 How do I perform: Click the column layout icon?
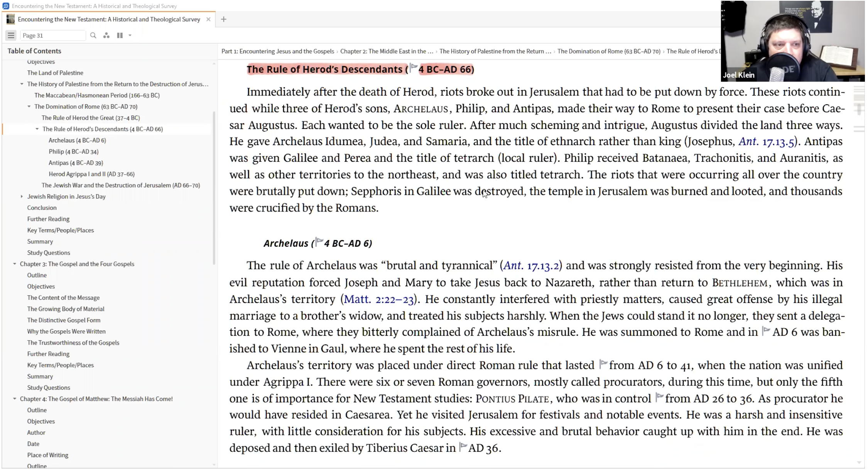pyautogui.click(x=120, y=36)
